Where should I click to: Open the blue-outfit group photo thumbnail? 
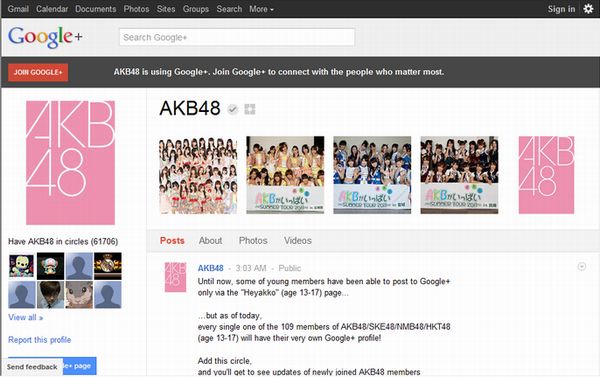coord(372,175)
